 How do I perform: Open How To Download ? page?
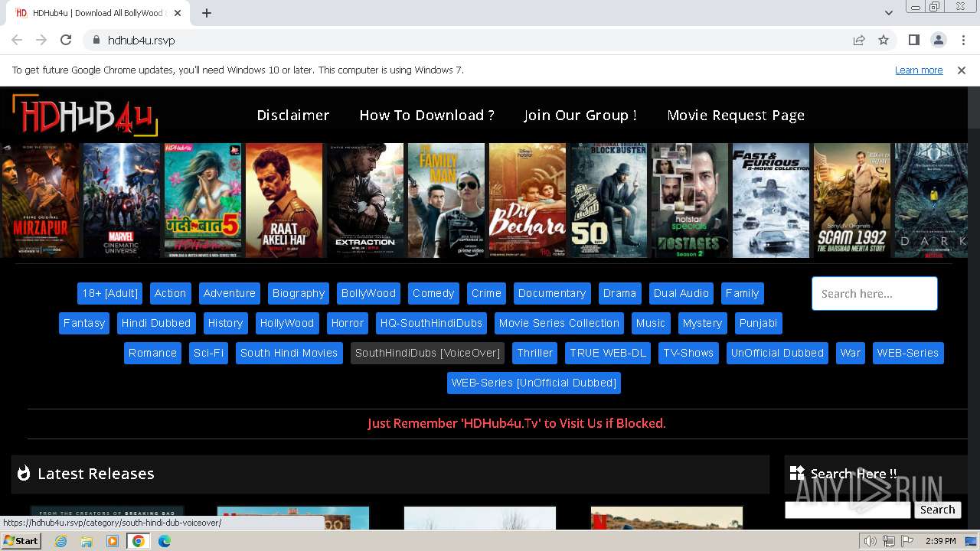(426, 116)
